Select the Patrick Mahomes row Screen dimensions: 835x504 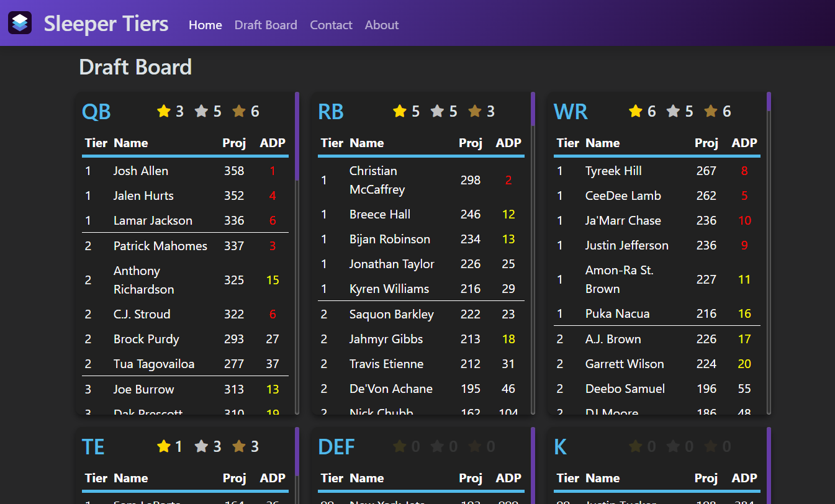coord(185,246)
